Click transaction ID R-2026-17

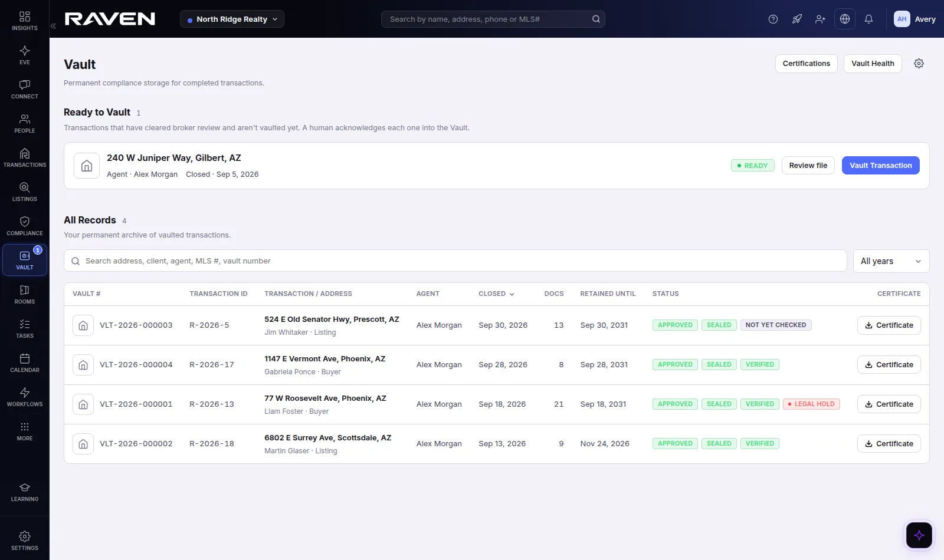211,365
